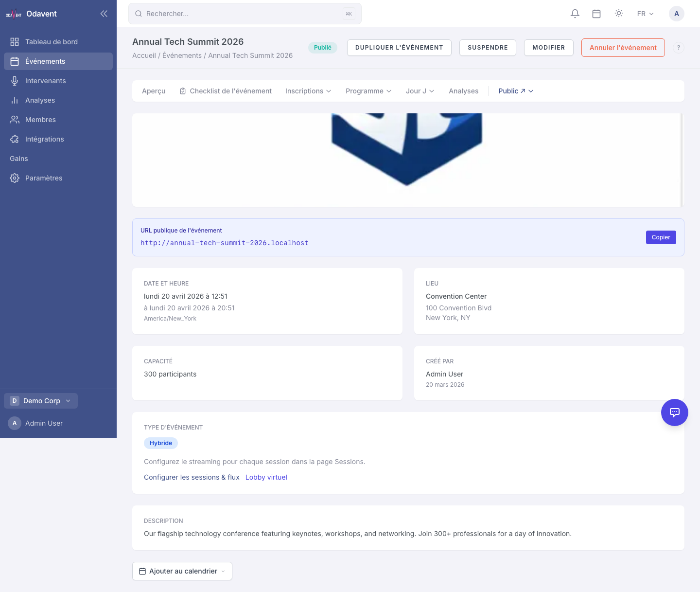Click the search magnifier icon
This screenshot has width=700, height=592.
[x=139, y=14]
